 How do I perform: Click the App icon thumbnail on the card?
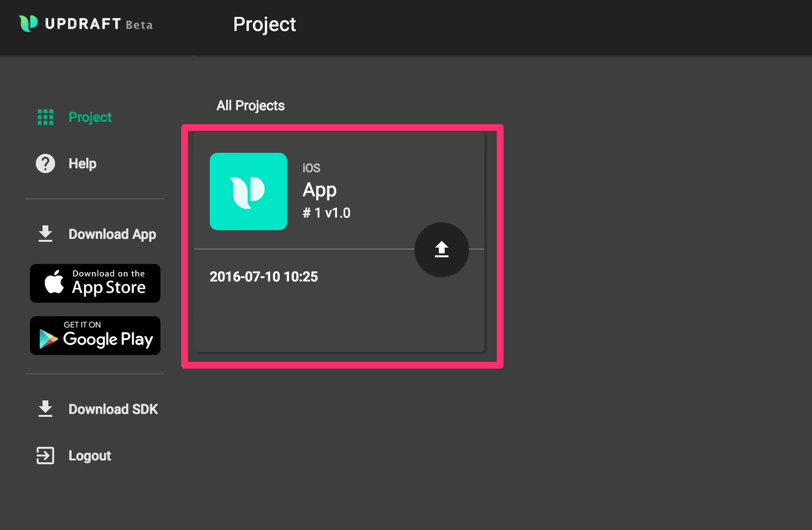click(248, 191)
